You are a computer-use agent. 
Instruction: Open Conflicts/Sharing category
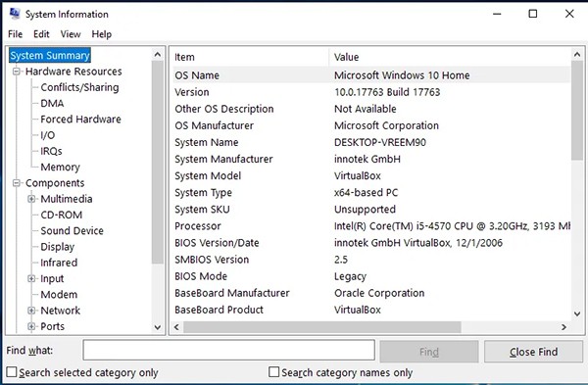click(x=79, y=87)
